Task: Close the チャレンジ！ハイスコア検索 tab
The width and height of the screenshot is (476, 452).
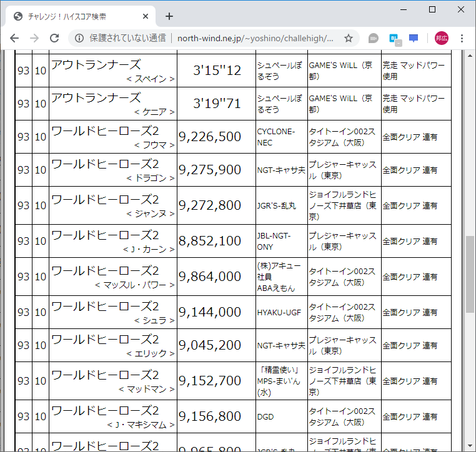Action: [146, 16]
